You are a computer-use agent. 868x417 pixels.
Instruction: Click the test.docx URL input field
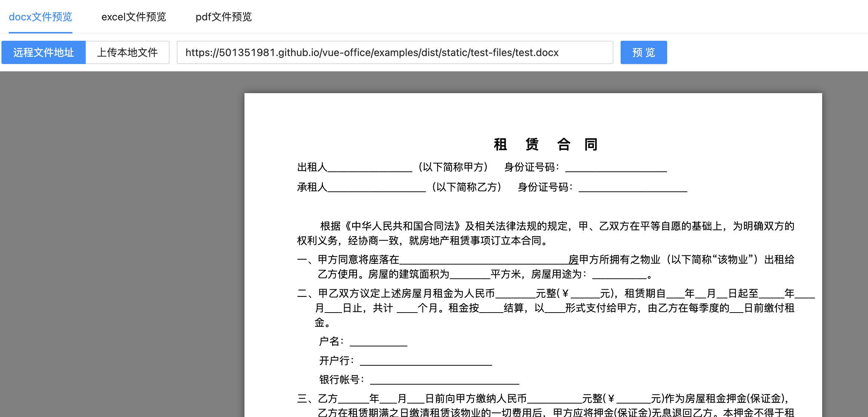click(x=395, y=52)
